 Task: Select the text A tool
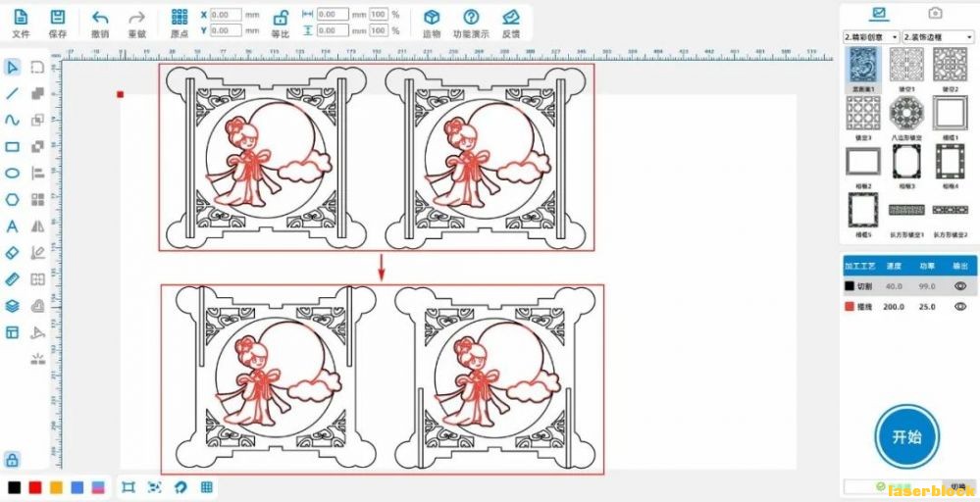(x=12, y=226)
